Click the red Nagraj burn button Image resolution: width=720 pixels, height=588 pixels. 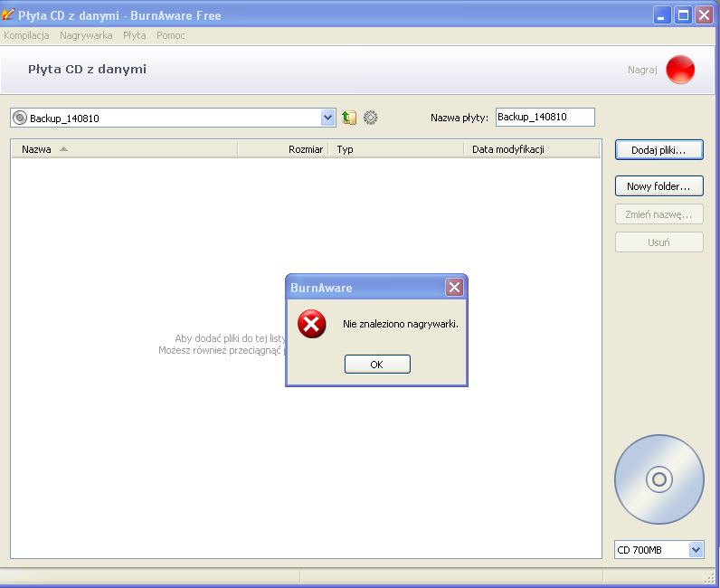pos(680,70)
